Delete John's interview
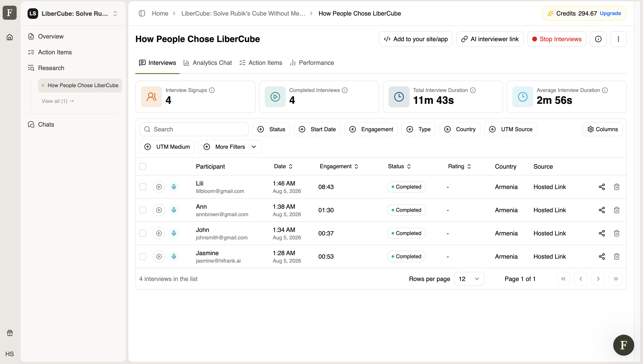 coord(617,233)
